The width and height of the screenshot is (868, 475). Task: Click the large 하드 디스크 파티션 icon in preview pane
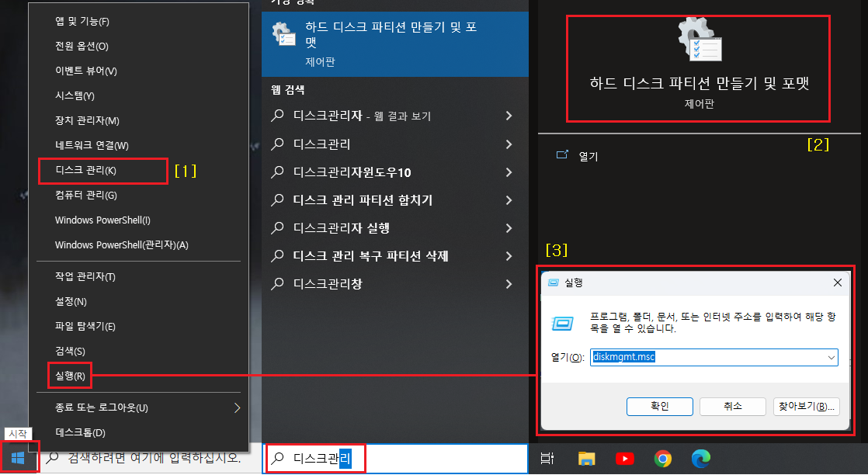(x=700, y=40)
